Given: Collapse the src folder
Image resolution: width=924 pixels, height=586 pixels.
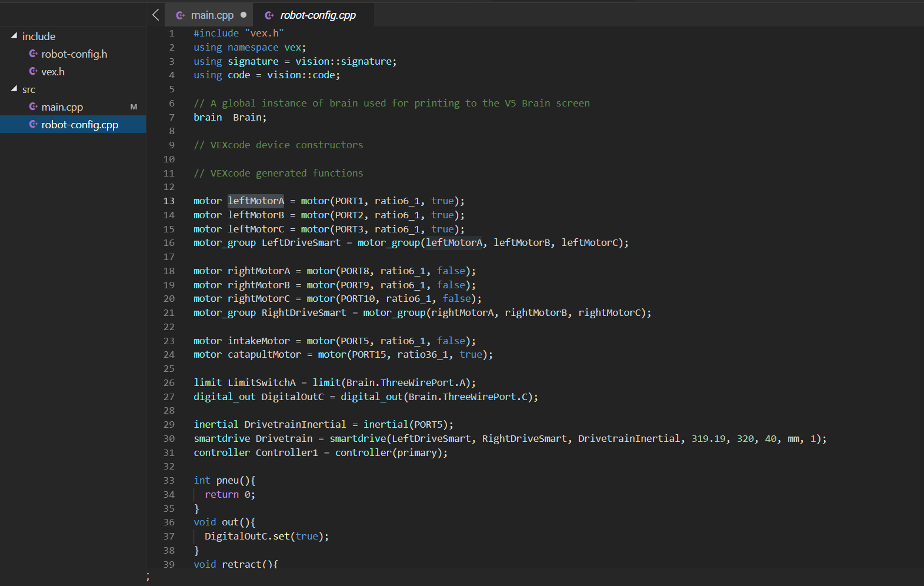Looking at the screenshot, I should (14, 89).
